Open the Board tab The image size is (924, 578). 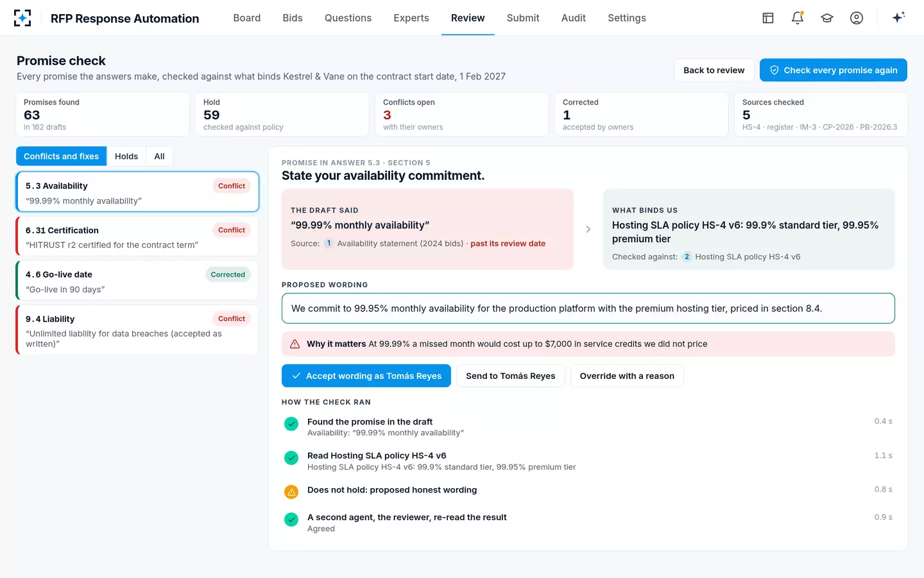pos(247,18)
